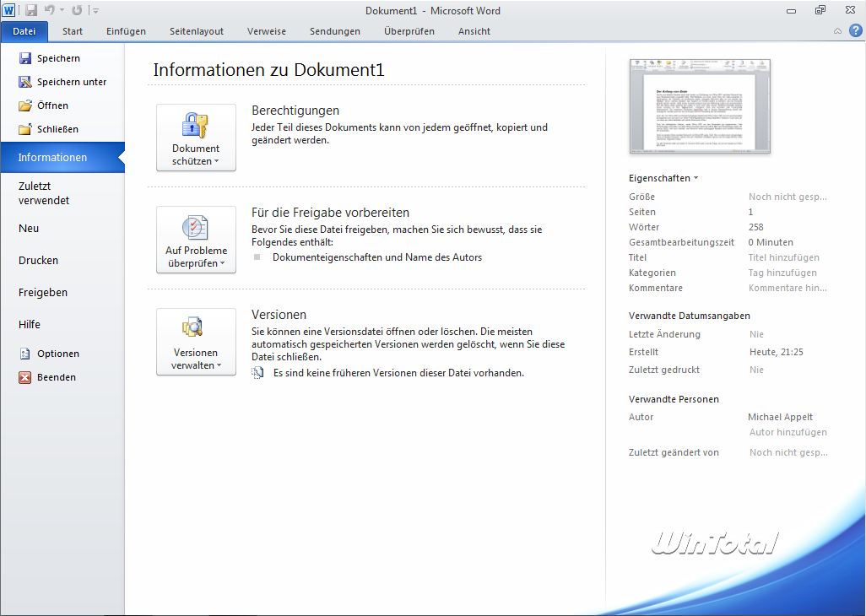Image resolution: width=866 pixels, height=616 pixels.
Task: Exit Word with the red Beenden icon
Action: tap(24, 377)
